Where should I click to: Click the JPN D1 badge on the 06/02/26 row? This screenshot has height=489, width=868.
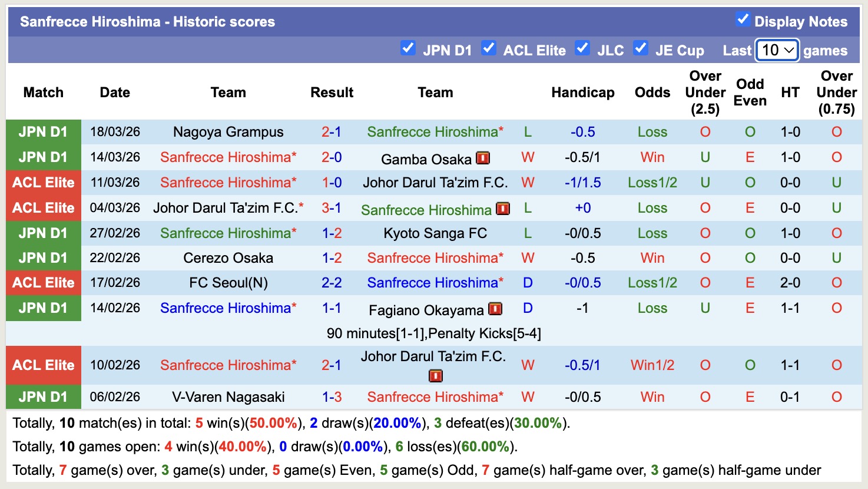[43, 397]
